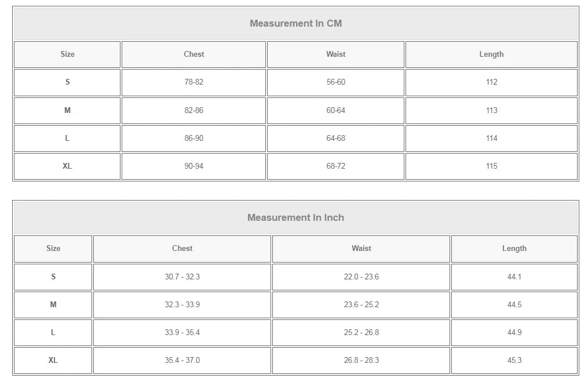Select the 30.7 - 32.3 chest cell
The width and height of the screenshot is (588, 382).
click(182, 277)
